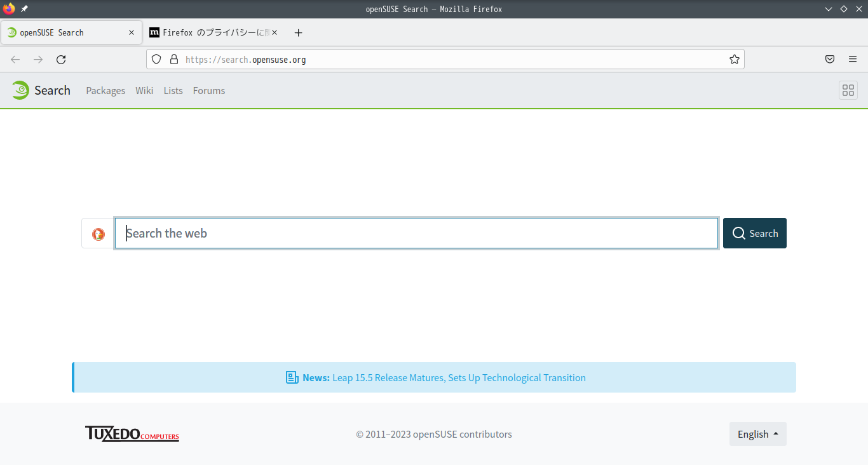The width and height of the screenshot is (868, 465).
Task: Close the Firefox privacy notice tab
Action: tap(275, 32)
